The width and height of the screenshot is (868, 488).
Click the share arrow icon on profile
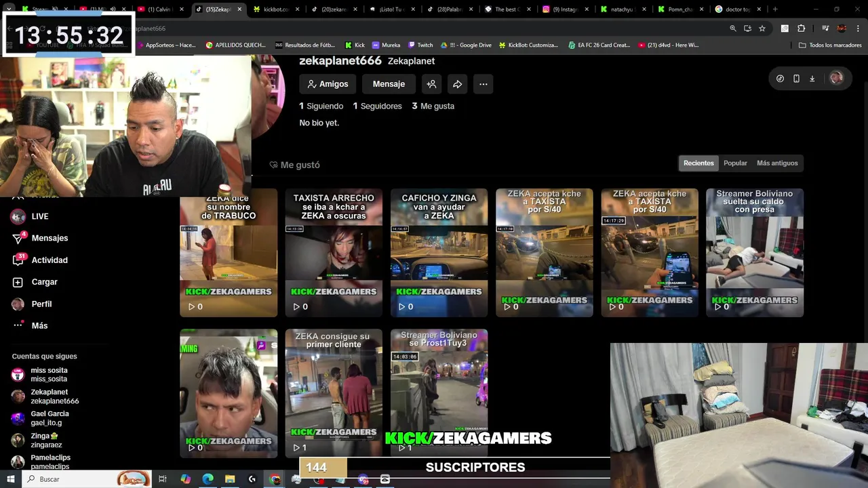click(x=457, y=84)
